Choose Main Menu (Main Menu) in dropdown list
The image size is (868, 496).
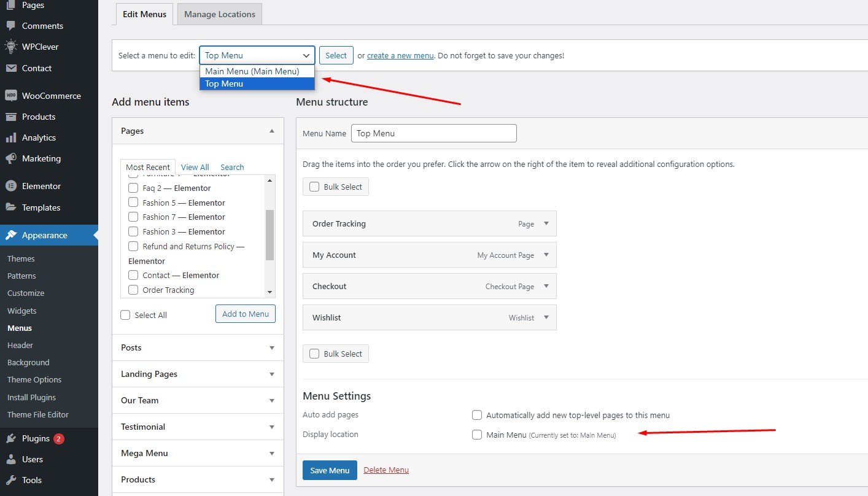(252, 71)
